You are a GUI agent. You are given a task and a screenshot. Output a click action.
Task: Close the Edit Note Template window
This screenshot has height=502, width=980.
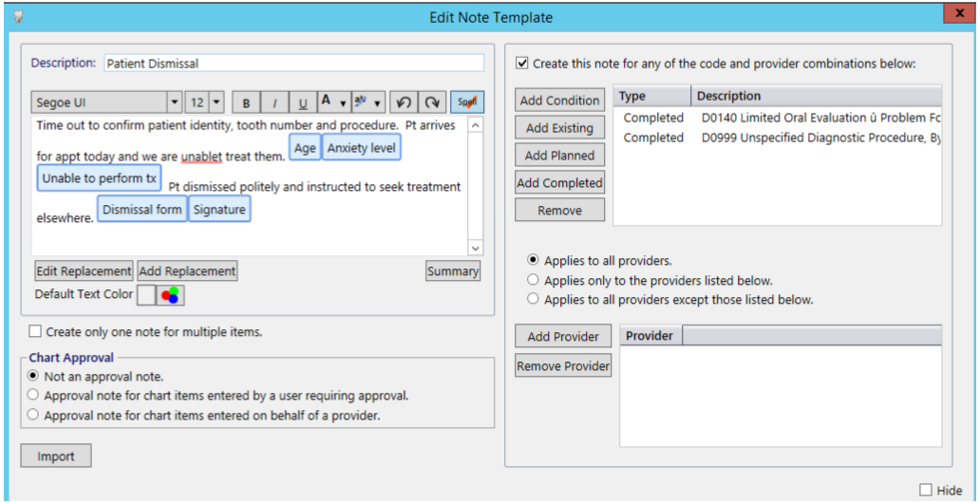(x=959, y=13)
